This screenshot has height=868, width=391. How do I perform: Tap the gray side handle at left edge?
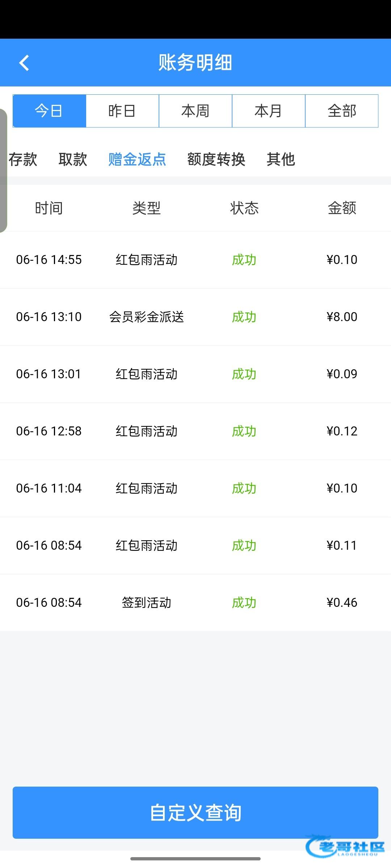tap(3, 170)
